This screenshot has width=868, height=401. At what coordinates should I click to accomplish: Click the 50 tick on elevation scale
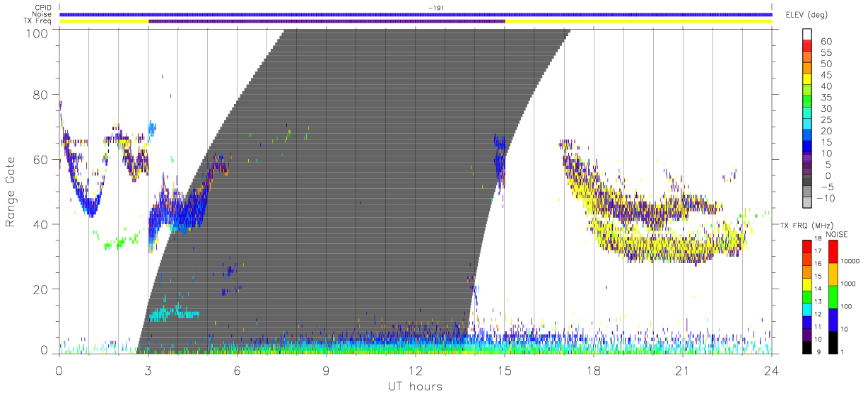click(x=827, y=64)
